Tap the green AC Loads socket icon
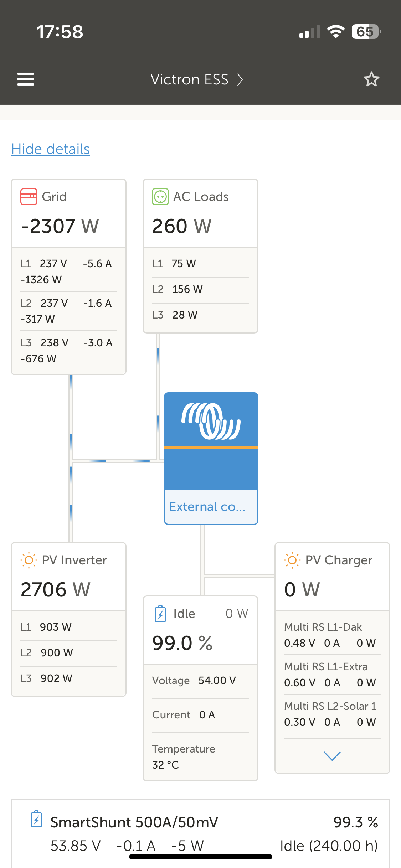401x868 pixels. pos(160,197)
